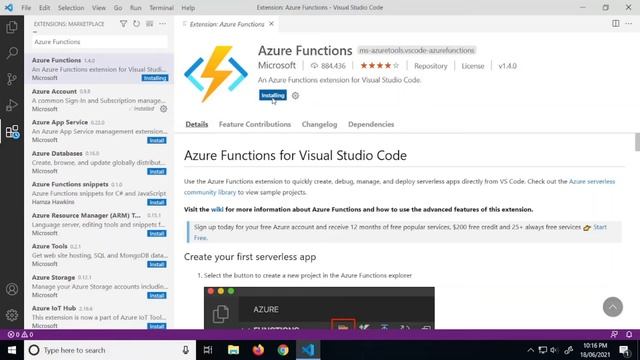The image size is (640, 360).
Task: Open Windows Start menu
Action: [x=12, y=350]
